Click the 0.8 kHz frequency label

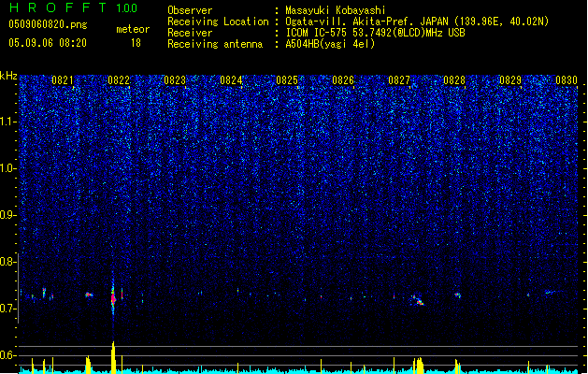pyautogui.click(x=8, y=262)
